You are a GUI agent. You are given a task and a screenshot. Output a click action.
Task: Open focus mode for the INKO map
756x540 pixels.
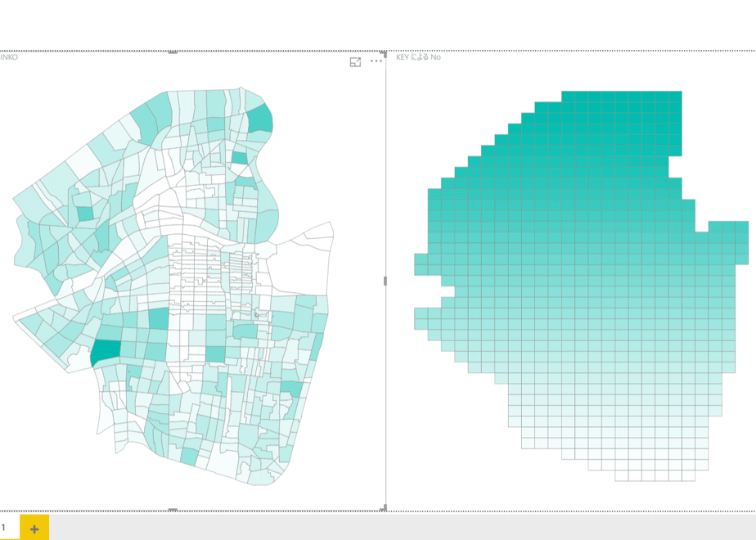pos(355,61)
